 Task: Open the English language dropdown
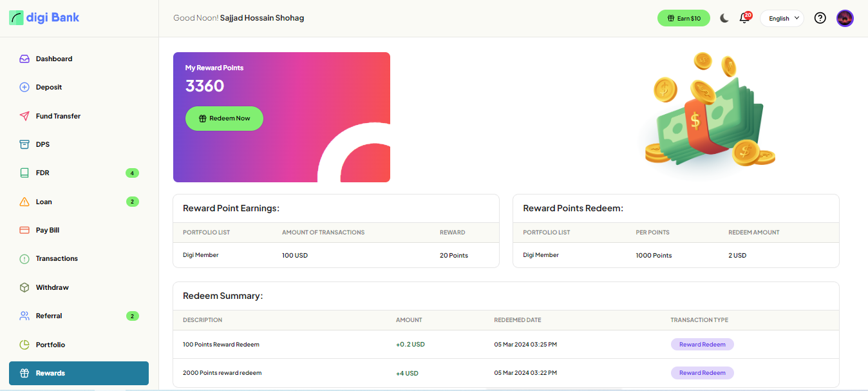782,18
